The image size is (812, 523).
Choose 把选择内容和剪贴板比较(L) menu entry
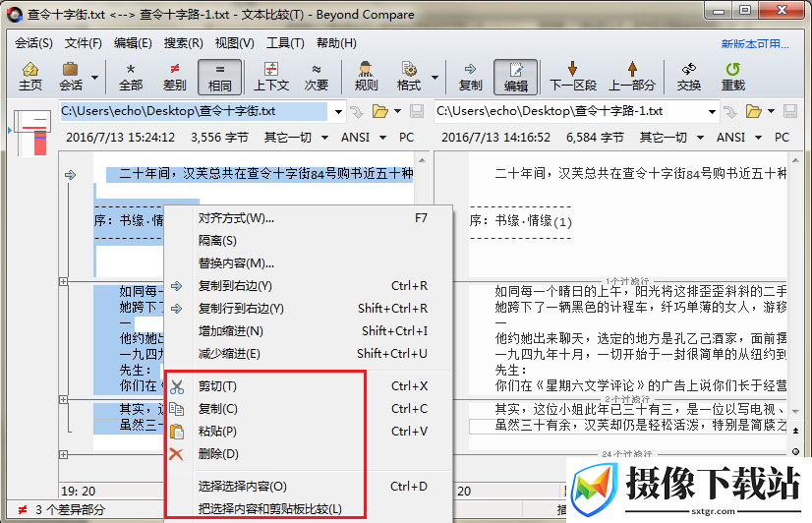point(311,509)
